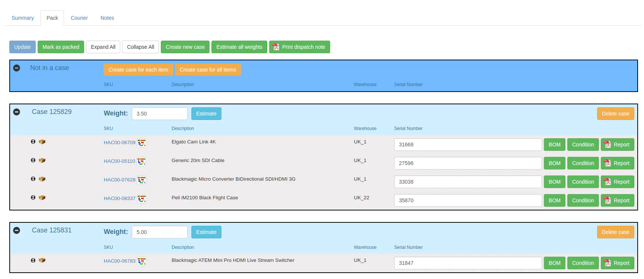Click info icon for Peli iM2100 Flight Case row
The height and width of the screenshot is (279, 644).
point(33,197)
